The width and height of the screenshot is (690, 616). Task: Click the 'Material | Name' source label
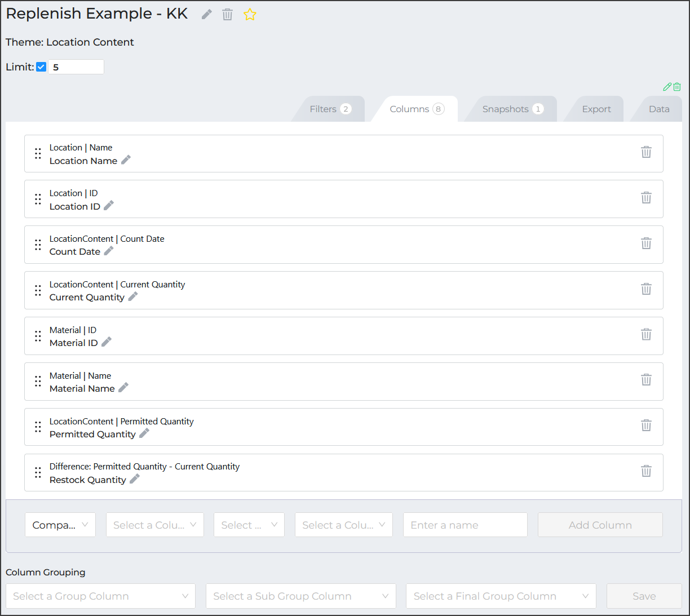[80, 376]
